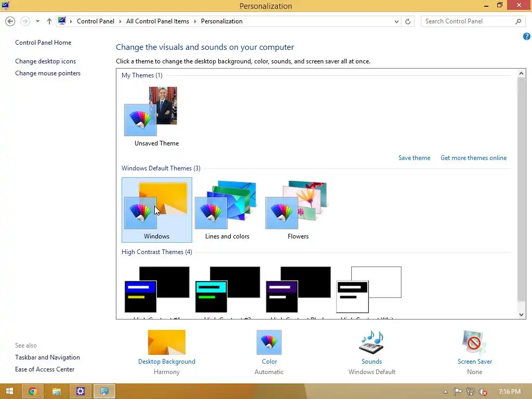Click the theme list scrollbar thumb
Viewport: 532px width, 399px height.
coord(522,189)
